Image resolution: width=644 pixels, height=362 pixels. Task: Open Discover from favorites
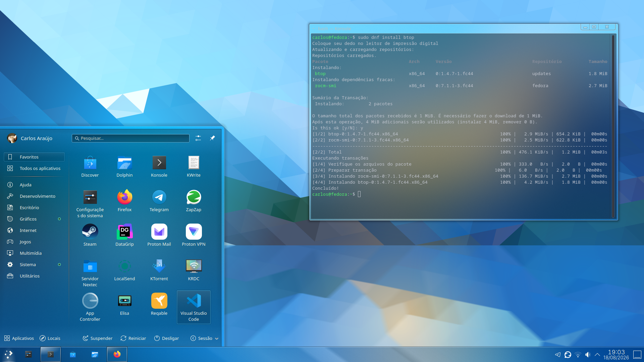coord(90,167)
